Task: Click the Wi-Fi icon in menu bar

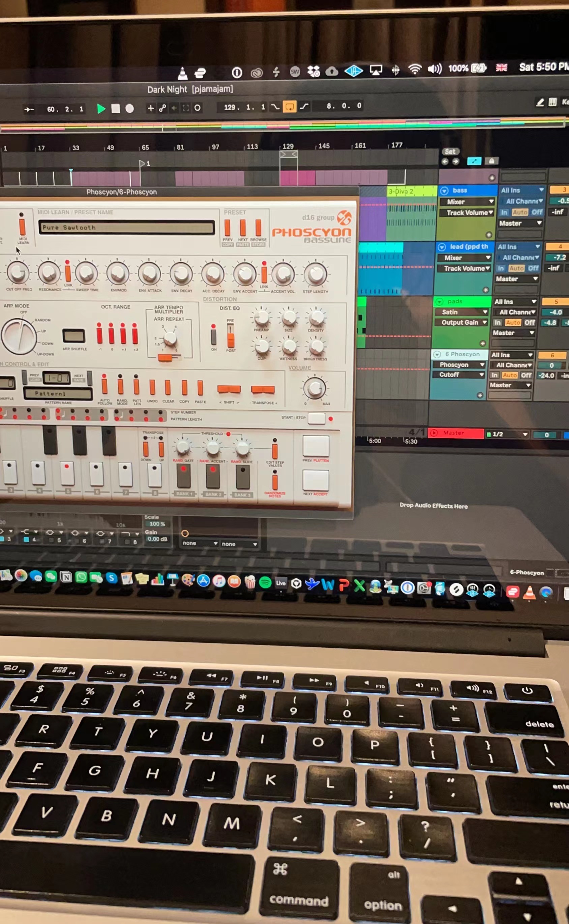Action: tap(415, 69)
